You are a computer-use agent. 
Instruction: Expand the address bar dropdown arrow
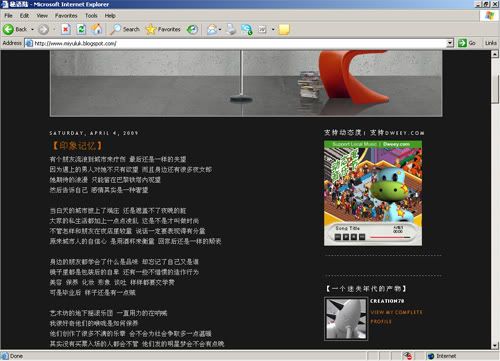pos(450,43)
